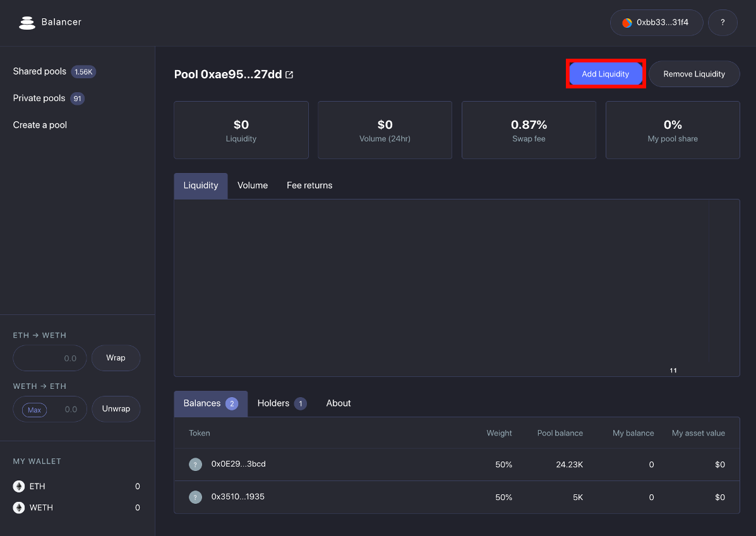756x536 pixels.
Task: Click the Unwrap button
Action: tap(116, 409)
